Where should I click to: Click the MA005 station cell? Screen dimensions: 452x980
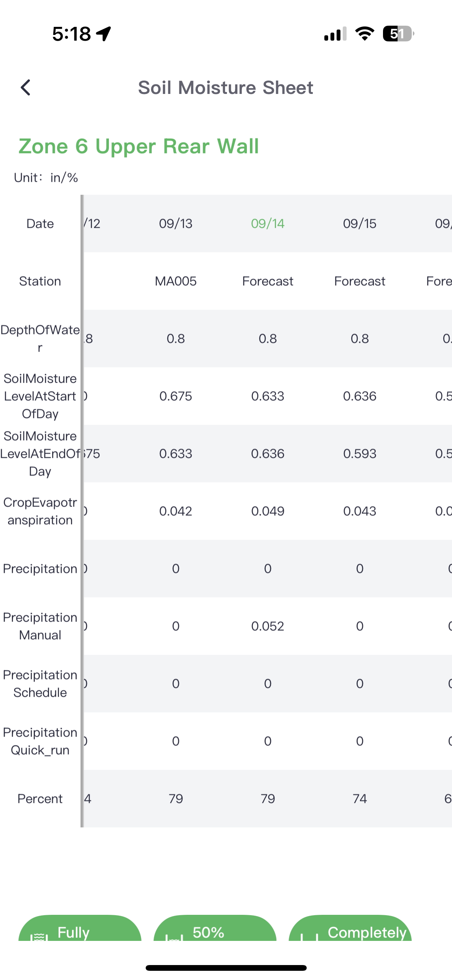(x=176, y=281)
